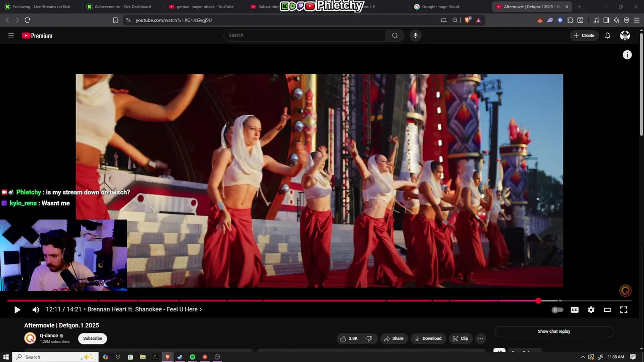Show video info card icon
Screen dimensions: 644x362
tap(627, 55)
